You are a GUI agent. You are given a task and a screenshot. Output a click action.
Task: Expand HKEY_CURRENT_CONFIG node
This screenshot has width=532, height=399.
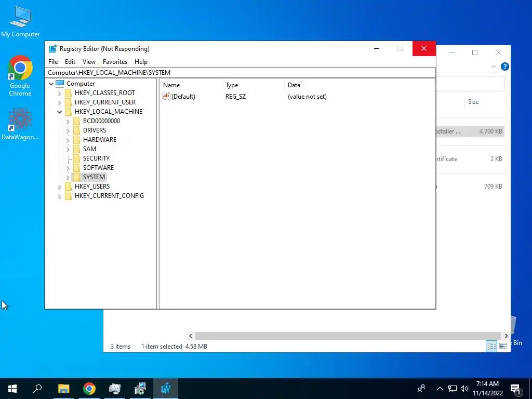pyautogui.click(x=59, y=196)
